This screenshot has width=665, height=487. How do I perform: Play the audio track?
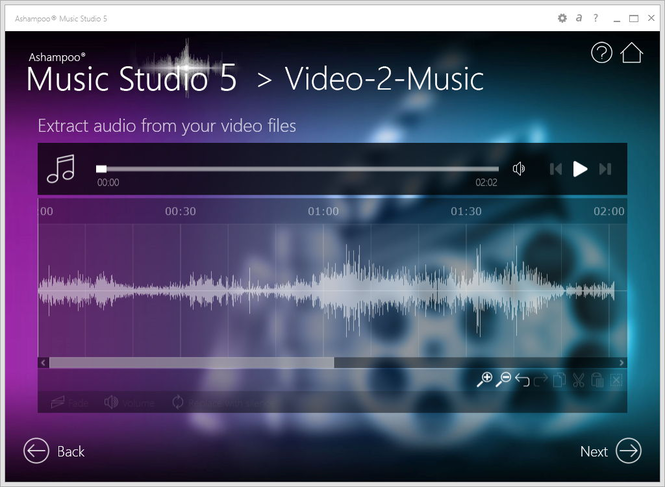tap(580, 169)
